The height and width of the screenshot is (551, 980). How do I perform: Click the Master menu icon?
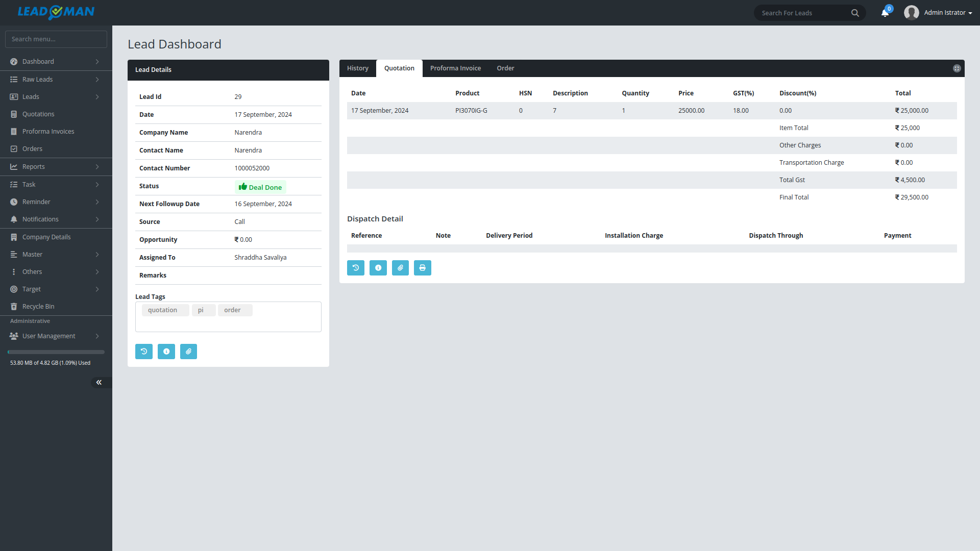pos(14,255)
